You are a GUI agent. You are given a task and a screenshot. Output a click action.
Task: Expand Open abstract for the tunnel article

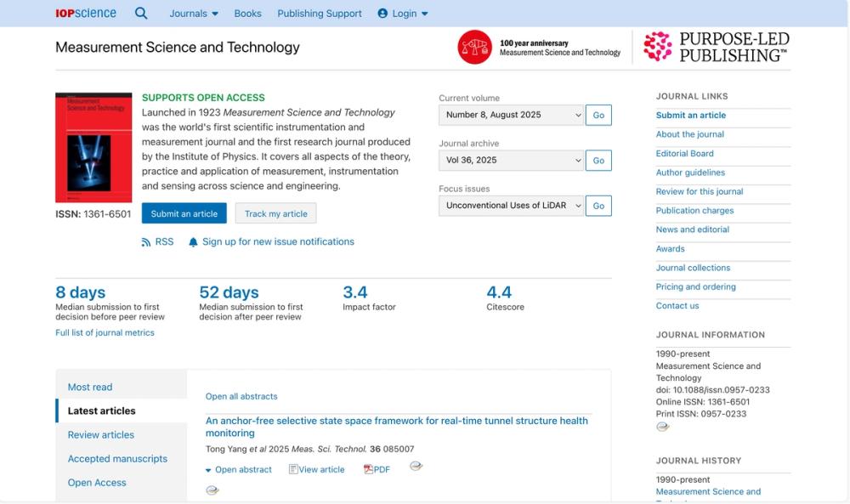click(239, 470)
